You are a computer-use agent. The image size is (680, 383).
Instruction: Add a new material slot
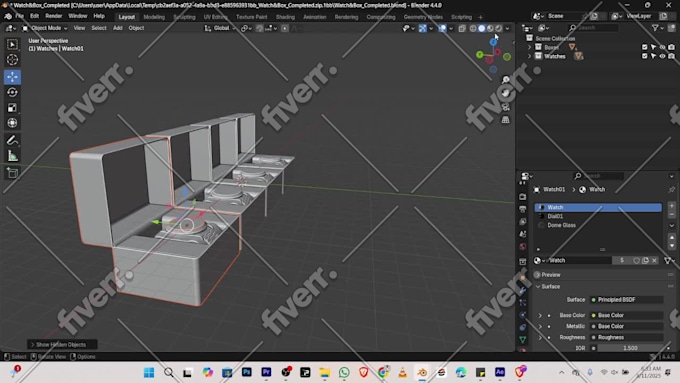[x=672, y=206]
